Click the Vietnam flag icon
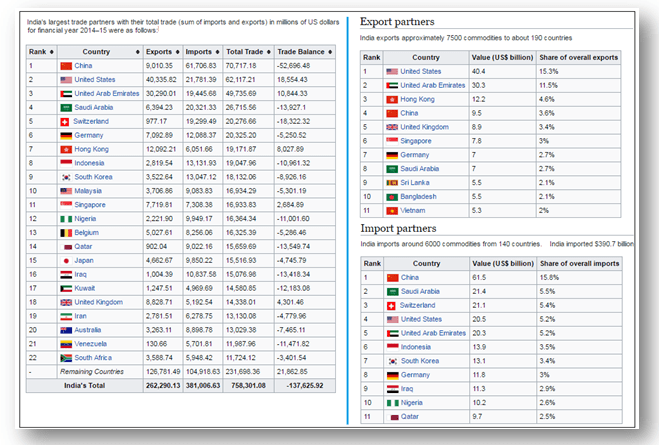This screenshot has height=445, width=659. point(390,211)
